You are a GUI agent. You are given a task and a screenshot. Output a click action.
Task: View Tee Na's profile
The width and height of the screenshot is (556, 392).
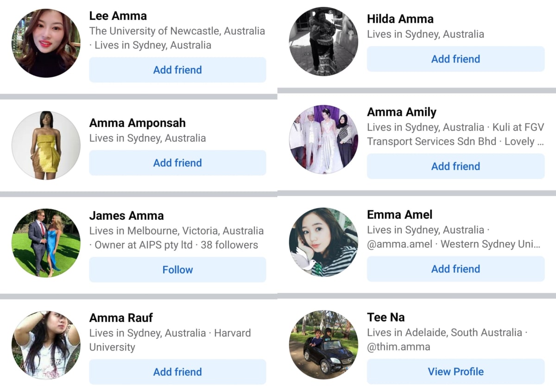[x=455, y=371]
